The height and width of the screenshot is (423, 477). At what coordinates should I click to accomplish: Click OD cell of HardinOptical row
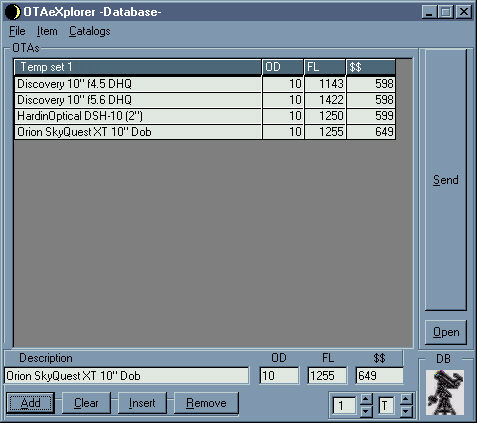tap(283, 116)
